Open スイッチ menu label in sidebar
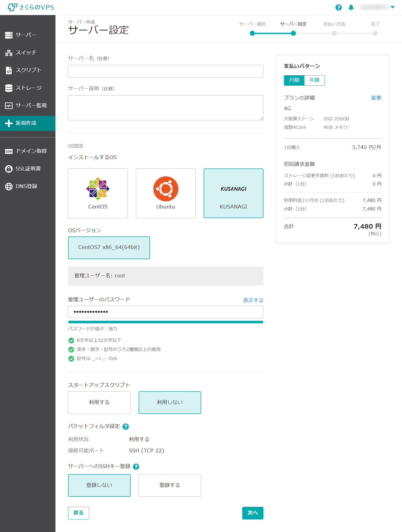The image size is (402, 532). click(x=26, y=53)
